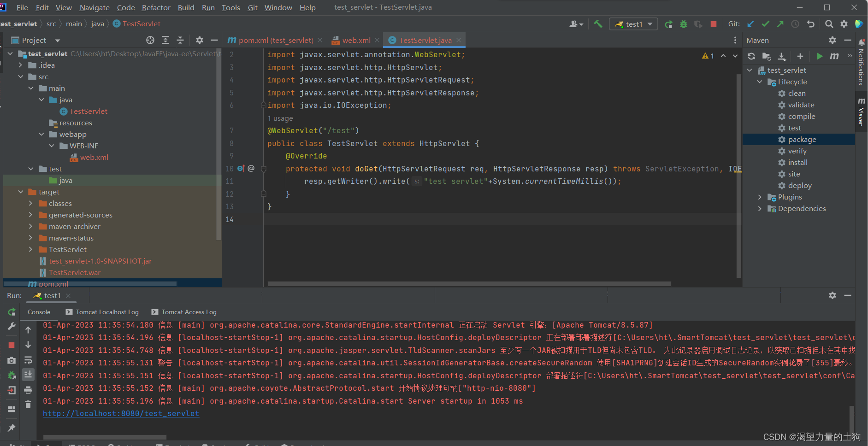Open the Maven panel settings gear
This screenshot has height=446, width=868.
(x=833, y=40)
